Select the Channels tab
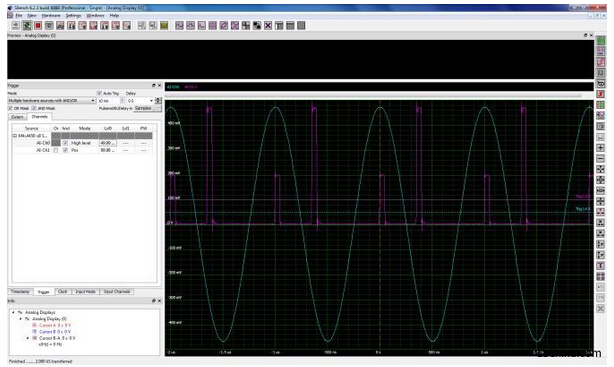The height and width of the screenshot is (367, 614). pyautogui.click(x=40, y=117)
